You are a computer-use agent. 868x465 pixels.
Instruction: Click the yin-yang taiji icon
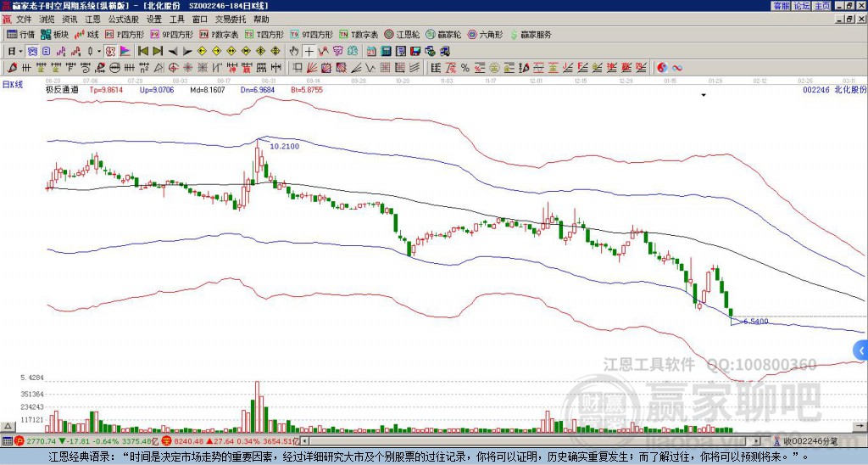click(x=662, y=68)
